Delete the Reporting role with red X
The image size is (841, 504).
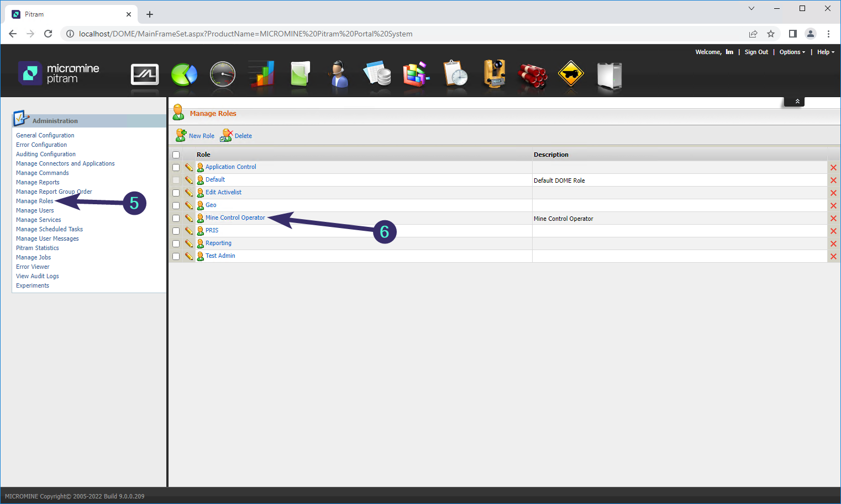pos(833,244)
